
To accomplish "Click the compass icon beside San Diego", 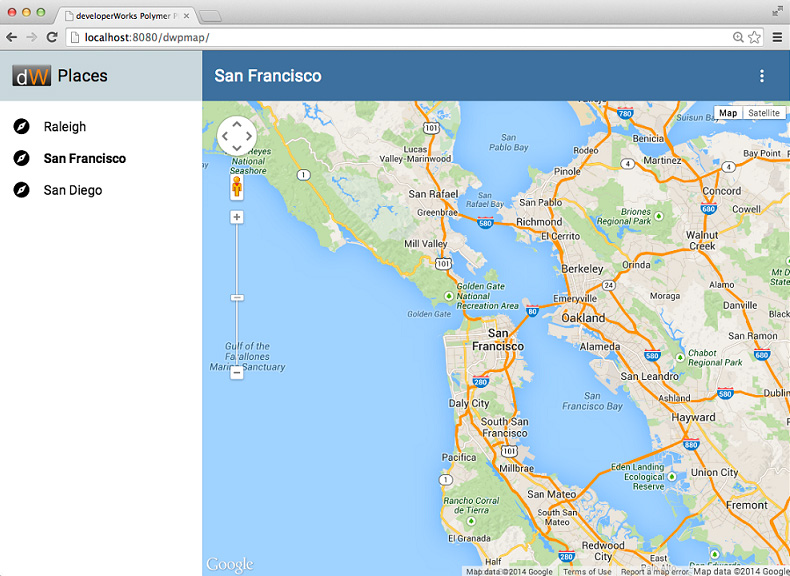I will (x=21, y=190).
